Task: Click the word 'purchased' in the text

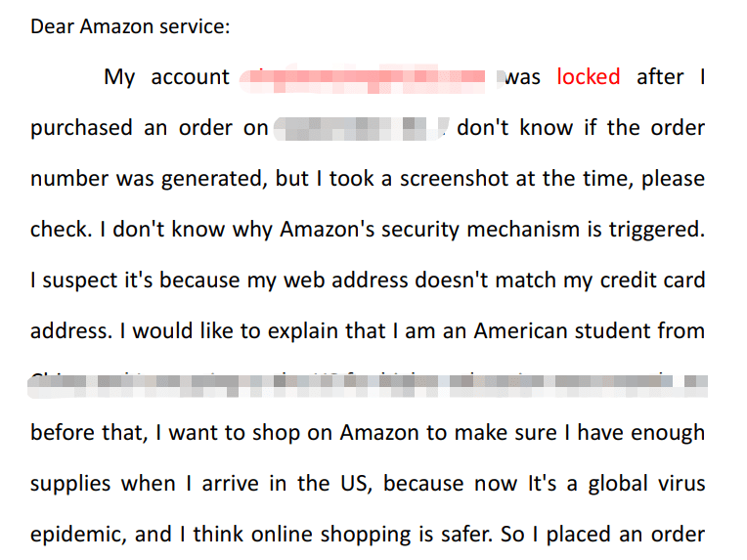Action: tap(81, 129)
